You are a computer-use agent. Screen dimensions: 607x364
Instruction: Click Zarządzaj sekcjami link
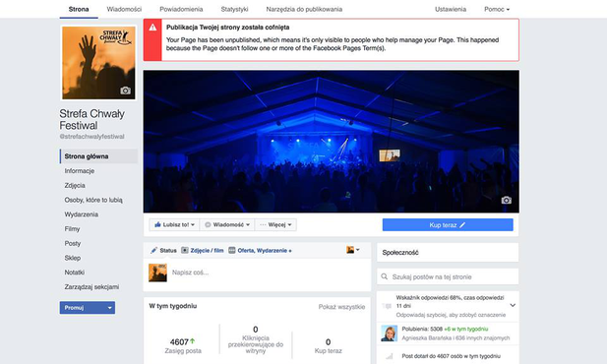click(91, 287)
